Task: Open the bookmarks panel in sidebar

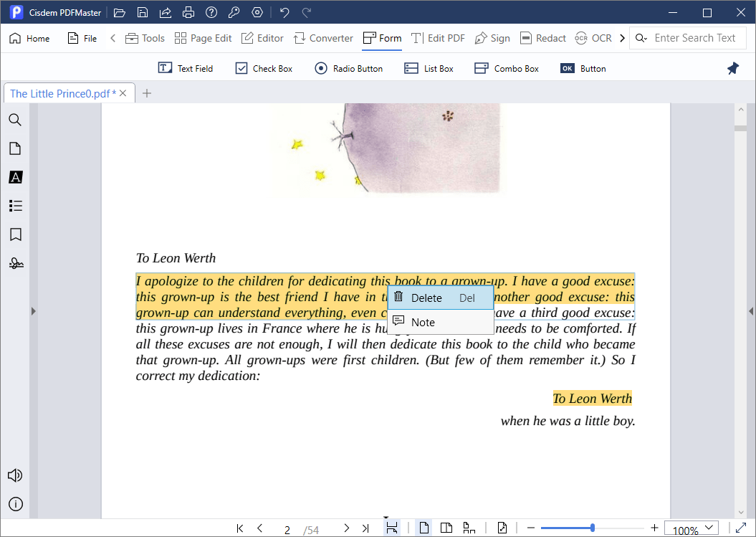Action: point(16,235)
